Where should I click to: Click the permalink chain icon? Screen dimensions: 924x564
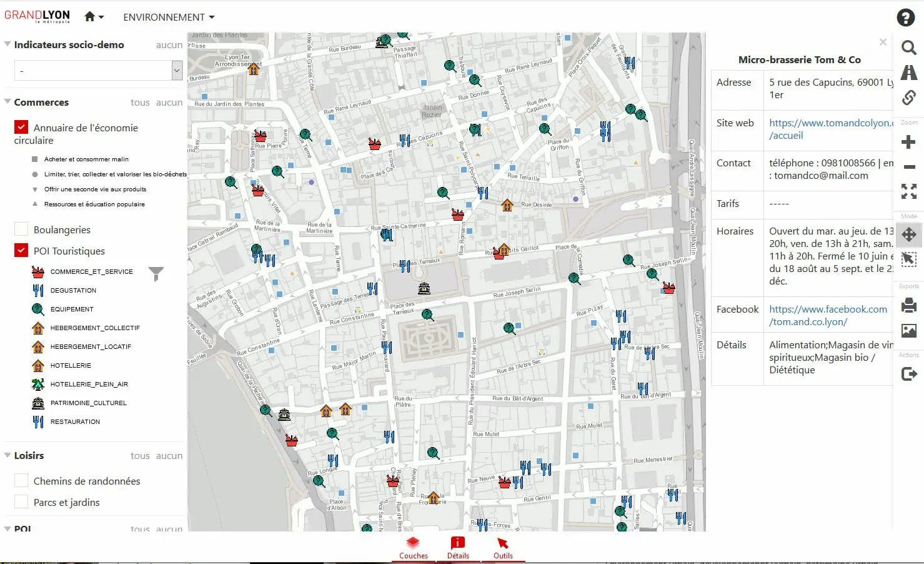(x=908, y=98)
